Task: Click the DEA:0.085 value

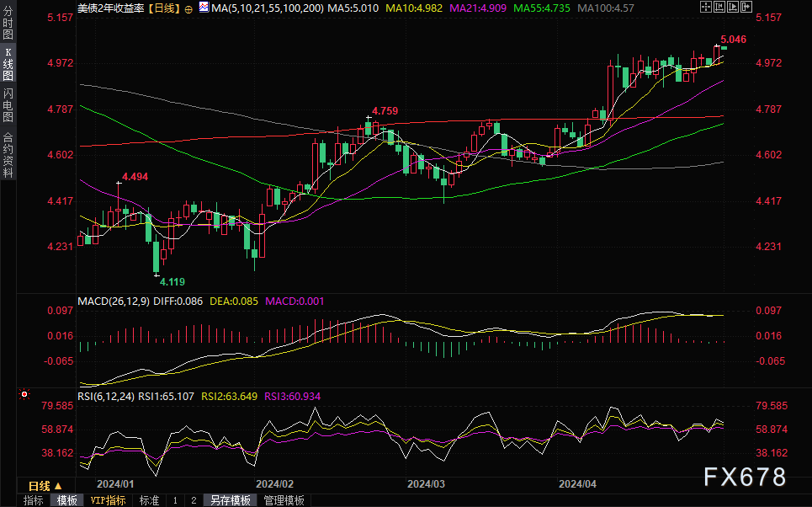Action: coord(234,302)
